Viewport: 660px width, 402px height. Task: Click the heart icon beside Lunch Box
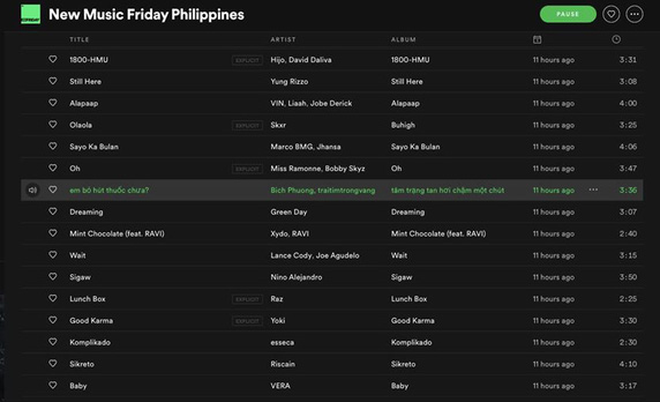(x=53, y=298)
